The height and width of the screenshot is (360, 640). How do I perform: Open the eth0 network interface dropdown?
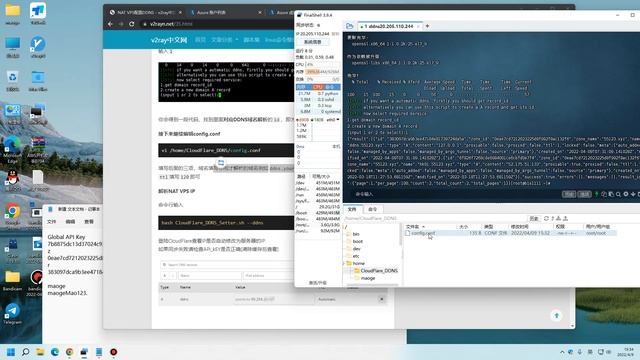(x=333, y=120)
